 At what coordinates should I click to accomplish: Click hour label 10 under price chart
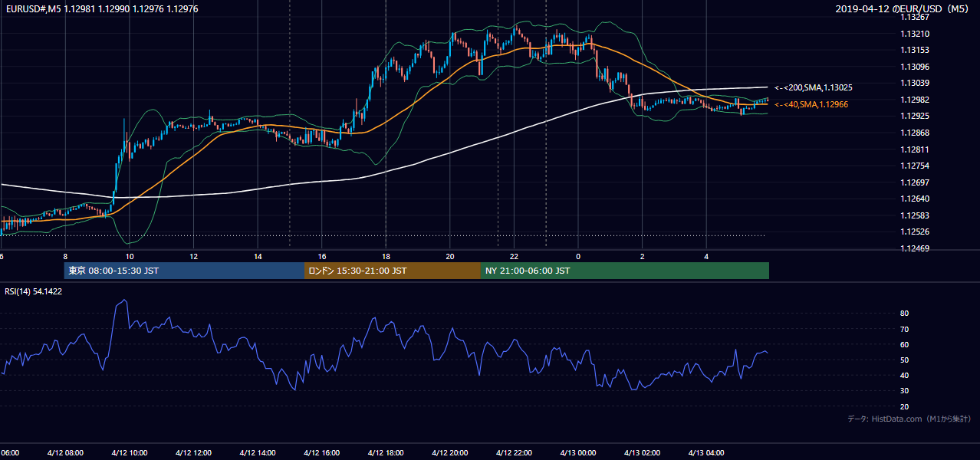tap(130, 257)
